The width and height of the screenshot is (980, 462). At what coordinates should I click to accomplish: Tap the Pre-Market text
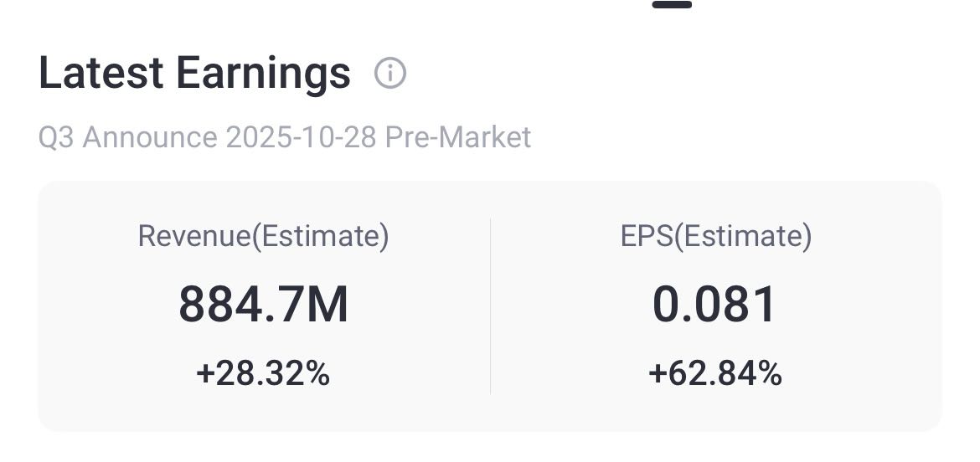click(x=457, y=137)
